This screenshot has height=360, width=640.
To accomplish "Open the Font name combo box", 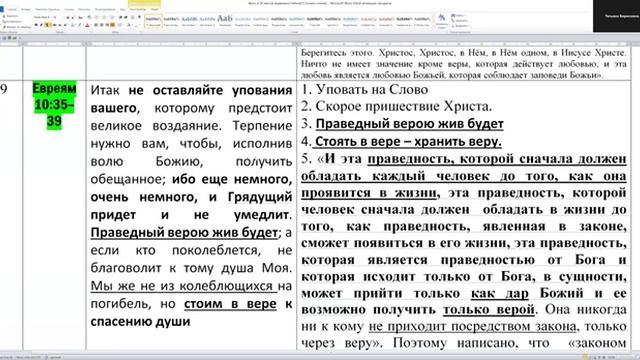I will coord(42,17).
